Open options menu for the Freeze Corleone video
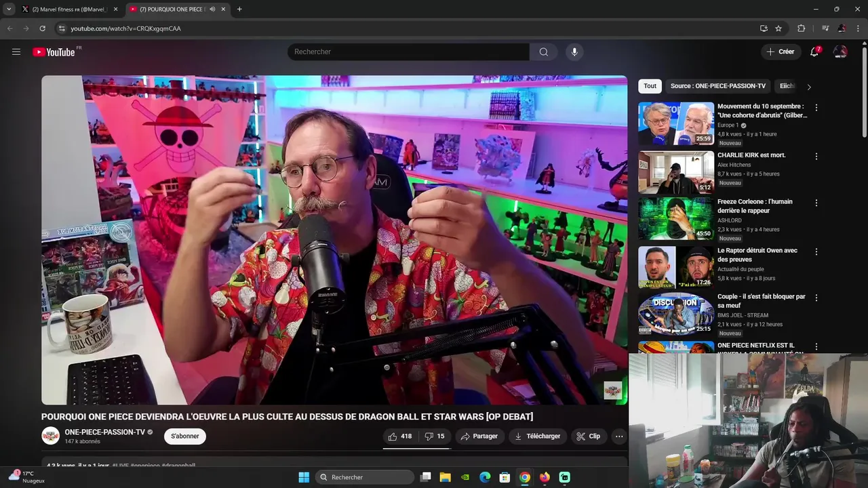This screenshot has width=868, height=488. click(x=816, y=203)
